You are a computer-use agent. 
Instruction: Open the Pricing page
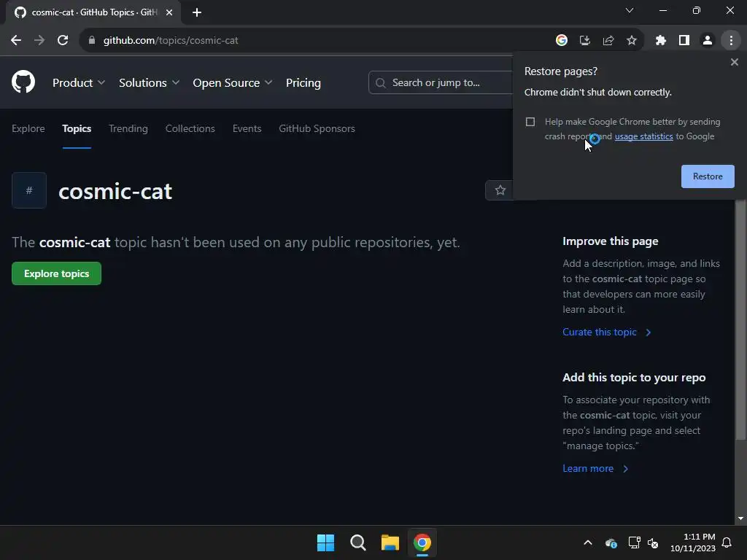pos(303,83)
